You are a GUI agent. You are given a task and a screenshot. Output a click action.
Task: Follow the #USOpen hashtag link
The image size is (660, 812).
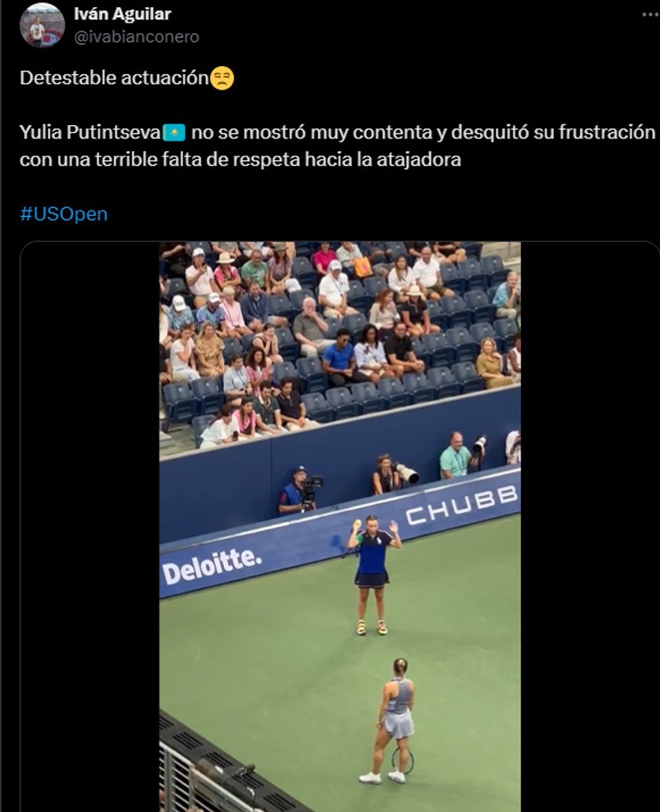(x=64, y=214)
